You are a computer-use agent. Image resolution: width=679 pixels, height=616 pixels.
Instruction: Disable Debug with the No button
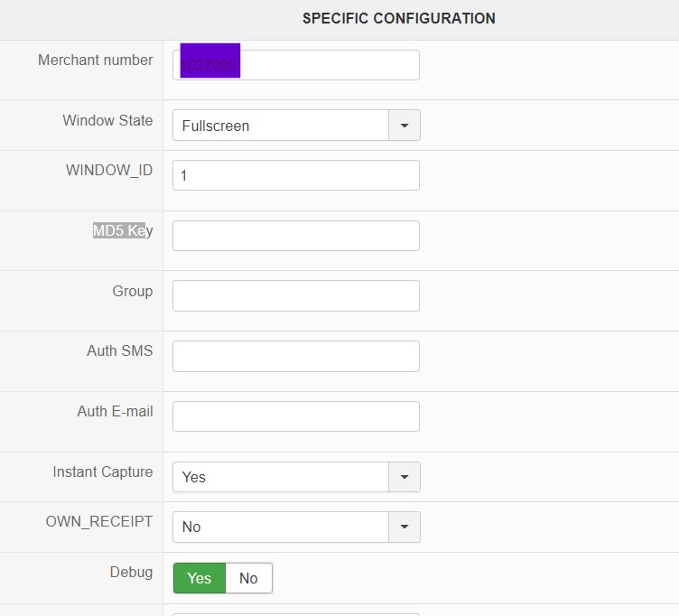(x=248, y=578)
